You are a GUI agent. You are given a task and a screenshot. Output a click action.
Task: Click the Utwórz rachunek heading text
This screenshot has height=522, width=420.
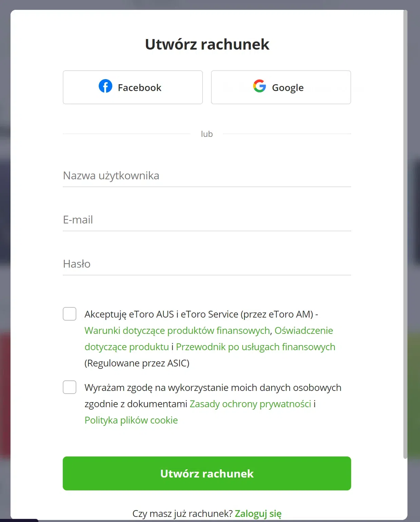pyautogui.click(x=207, y=44)
